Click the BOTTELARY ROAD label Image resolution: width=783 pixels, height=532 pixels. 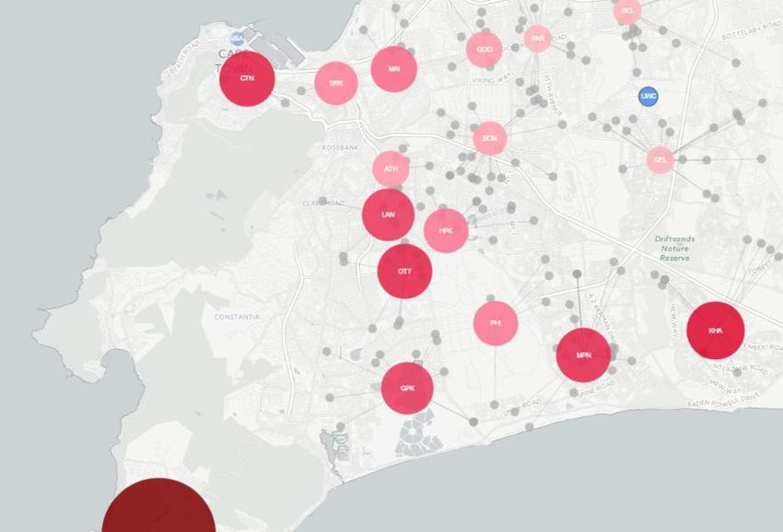click(x=752, y=31)
